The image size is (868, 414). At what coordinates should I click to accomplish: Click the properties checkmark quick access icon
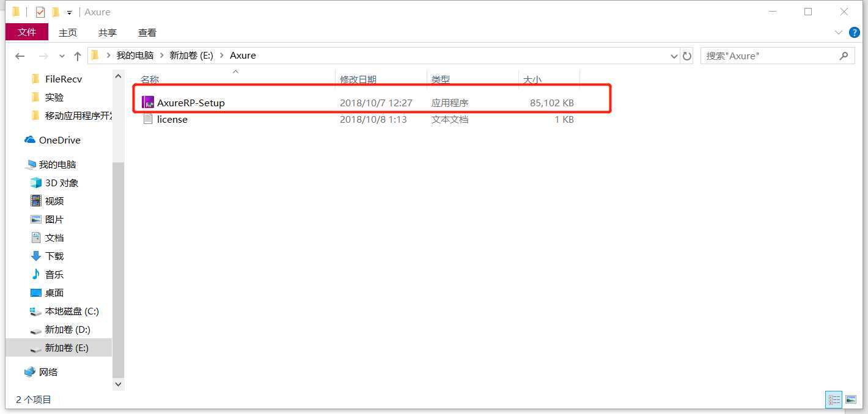(40, 12)
